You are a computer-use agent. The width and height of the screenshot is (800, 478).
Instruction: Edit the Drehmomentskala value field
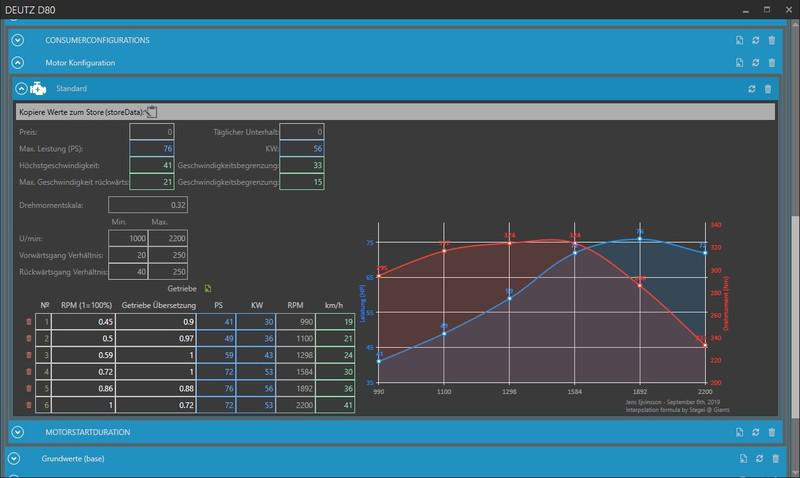[x=148, y=205]
